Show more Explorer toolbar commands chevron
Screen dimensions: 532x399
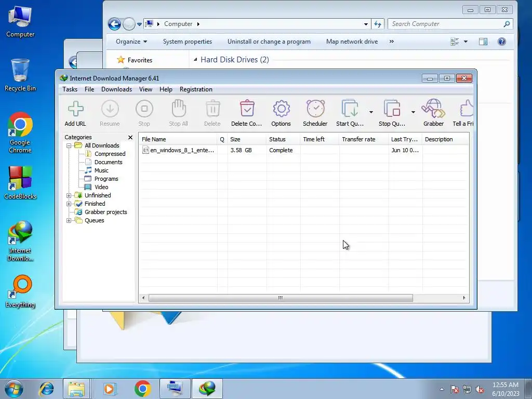click(x=392, y=42)
